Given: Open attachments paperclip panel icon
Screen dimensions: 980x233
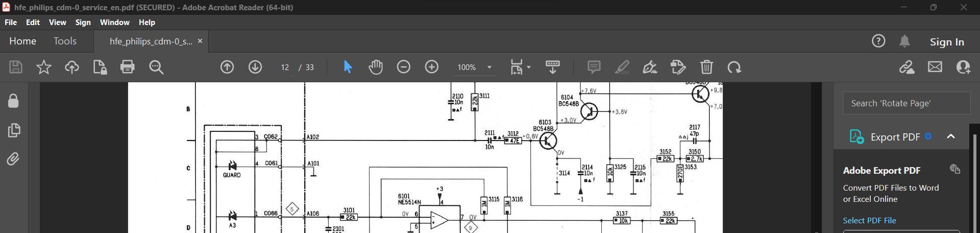Looking at the screenshot, I should (x=14, y=159).
